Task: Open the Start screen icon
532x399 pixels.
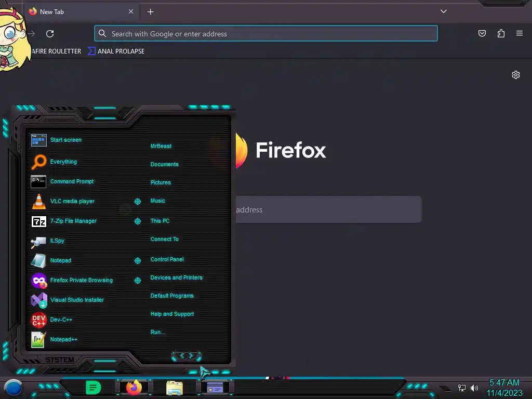Action: pyautogui.click(x=38, y=140)
